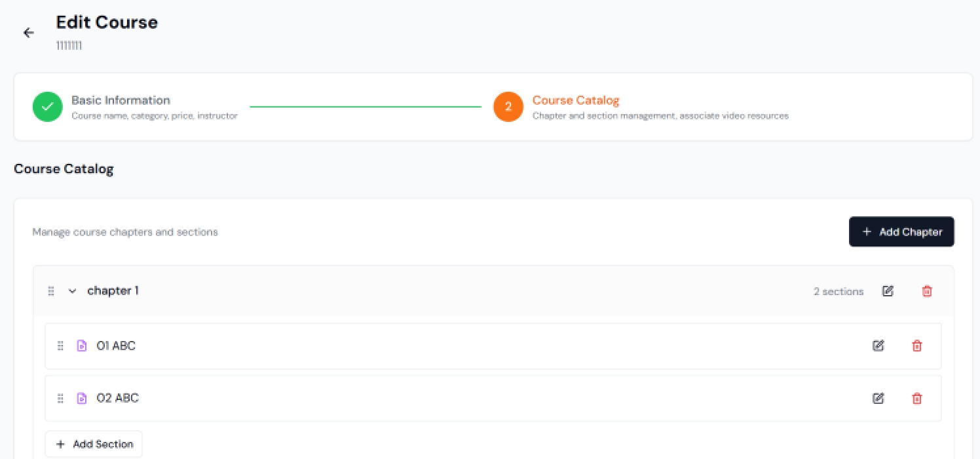The image size is (980, 459).
Task: Collapse chapter 1 using its chevron
Action: click(x=72, y=291)
